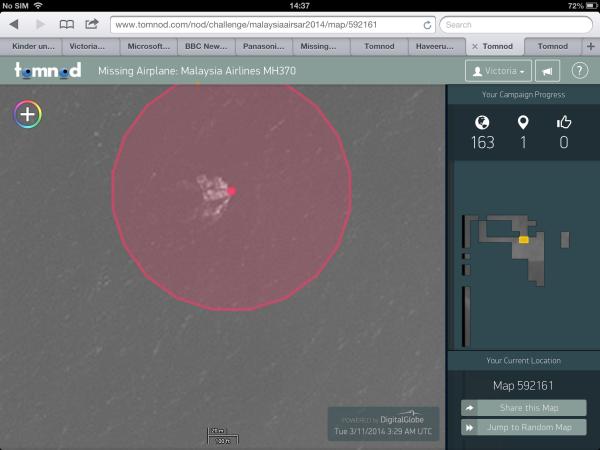Image resolution: width=600 pixels, height=450 pixels.
Task: Switch to the Missing... tab
Action: point(321,46)
